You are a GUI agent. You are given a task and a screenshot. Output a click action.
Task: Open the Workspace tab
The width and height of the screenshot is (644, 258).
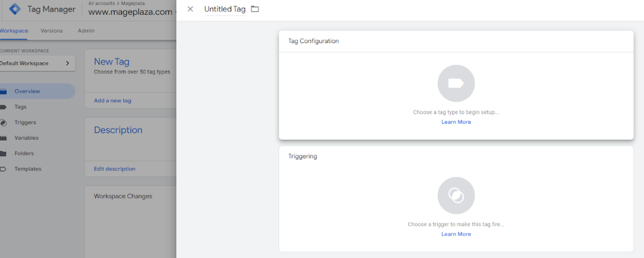14,31
